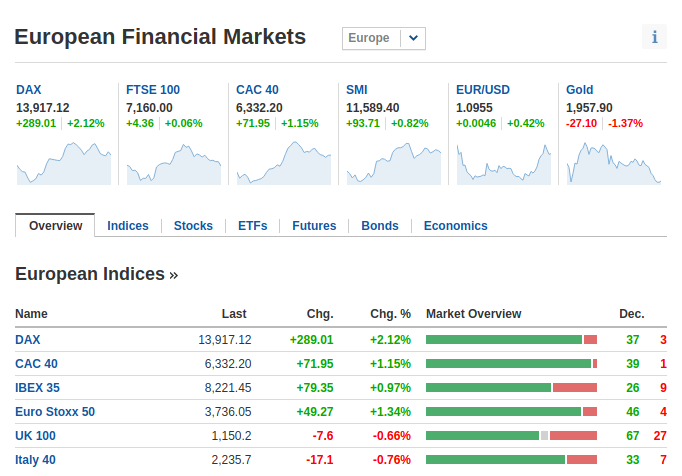Click the Market Overview column header
Screen dimensions: 682x476
pyautogui.click(x=473, y=314)
